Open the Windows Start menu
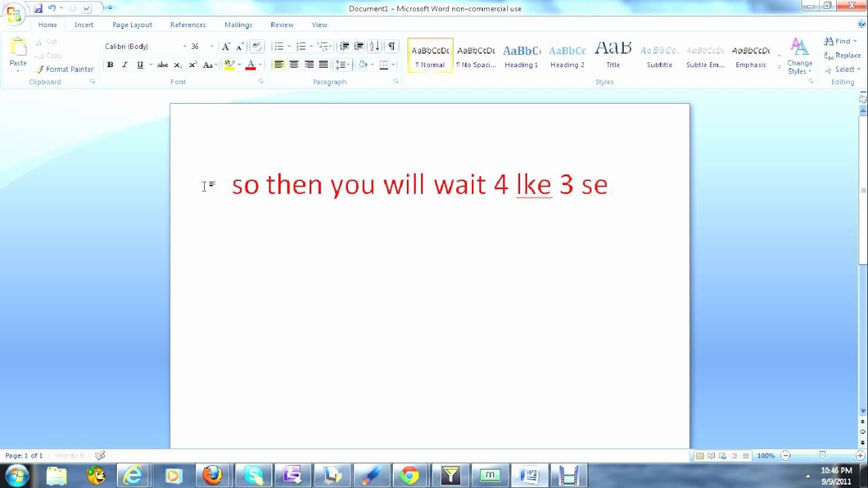Viewport: 868px width, 488px height. pyautogui.click(x=17, y=476)
